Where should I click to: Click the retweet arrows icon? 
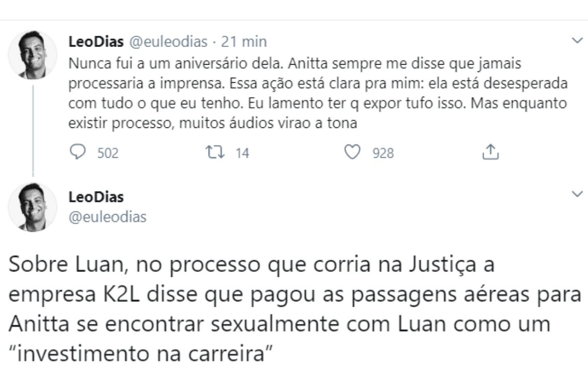pos(216,153)
